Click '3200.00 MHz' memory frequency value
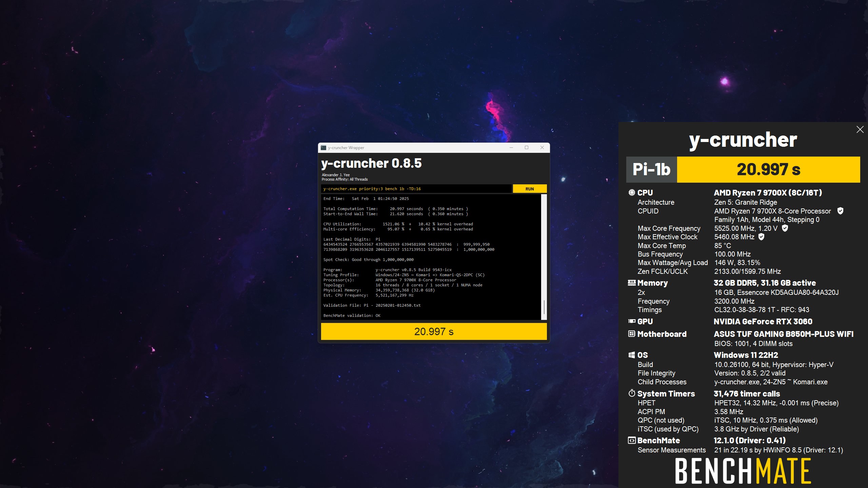 [734, 301]
